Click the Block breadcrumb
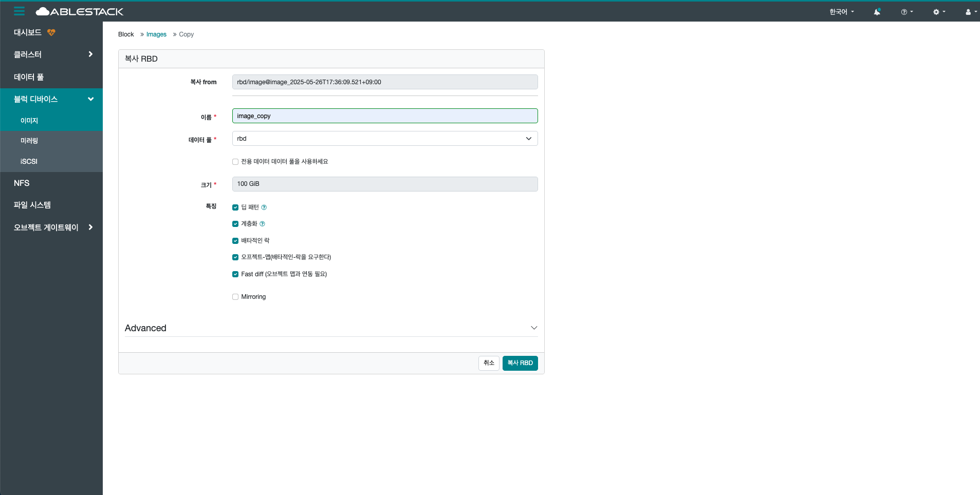This screenshot has width=980, height=495. coord(126,34)
